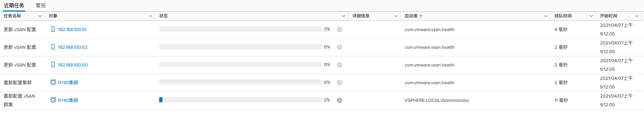
Task: Expand the 排队时间 column dropdown
Action: click(x=591, y=16)
